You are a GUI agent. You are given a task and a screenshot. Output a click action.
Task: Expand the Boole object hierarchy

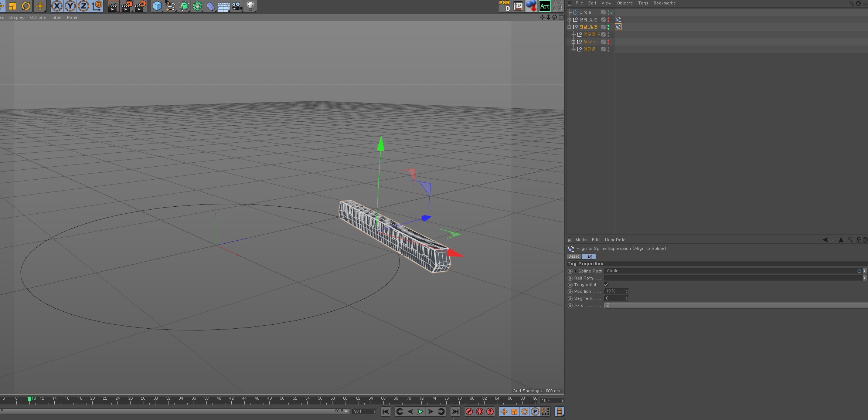573,42
